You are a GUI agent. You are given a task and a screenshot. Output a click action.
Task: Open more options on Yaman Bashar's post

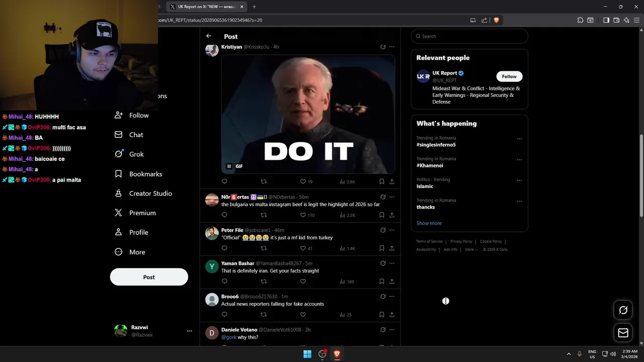pos(392,263)
